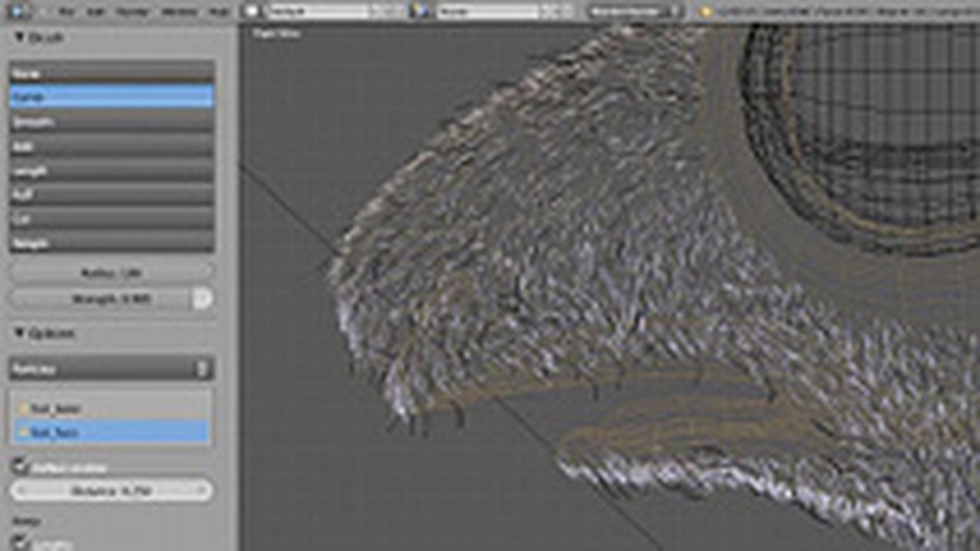
Task: Click the Distance value field
Action: pos(111,491)
